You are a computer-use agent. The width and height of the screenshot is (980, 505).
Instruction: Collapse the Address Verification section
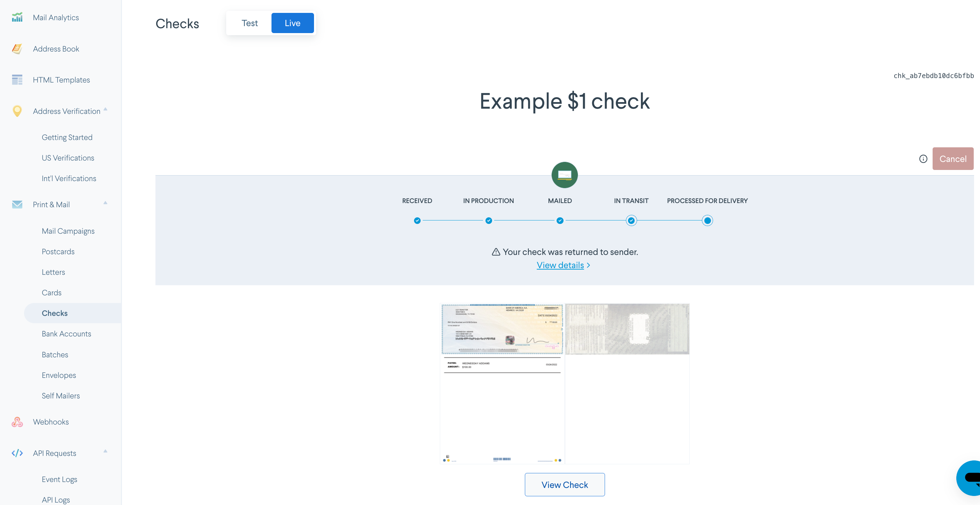[105, 109]
